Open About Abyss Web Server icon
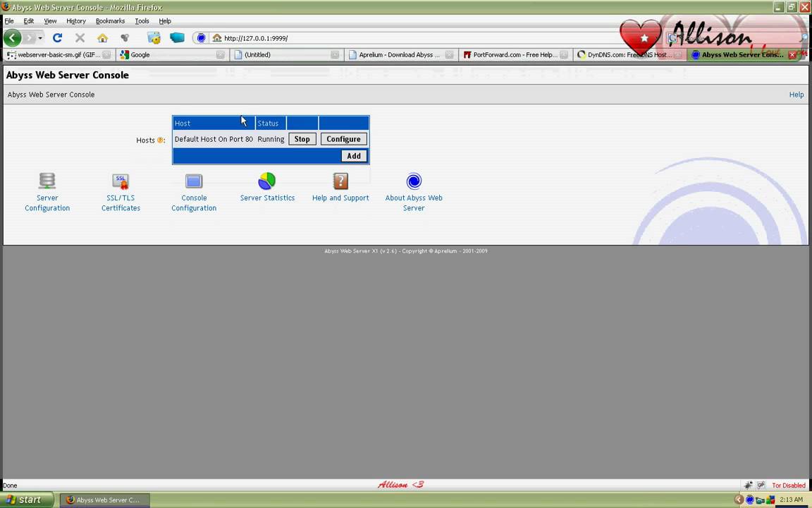Screen dimensions: 812x508 (x=414, y=181)
